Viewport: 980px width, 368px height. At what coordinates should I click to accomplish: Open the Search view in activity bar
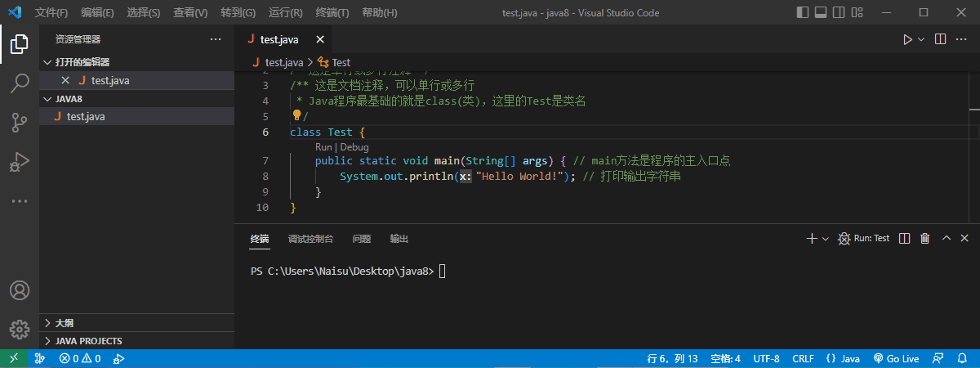pyautogui.click(x=20, y=83)
